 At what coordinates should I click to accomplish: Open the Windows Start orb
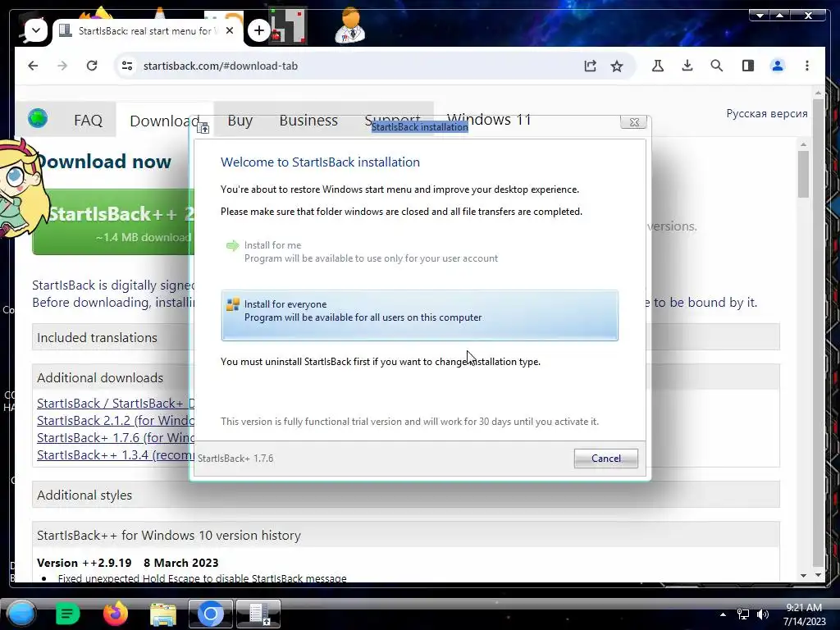[x=21, y=614]
